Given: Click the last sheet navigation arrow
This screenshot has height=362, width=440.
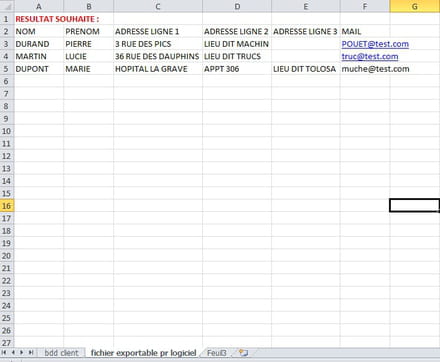Looking at the screenshot, I should point(31,352).
